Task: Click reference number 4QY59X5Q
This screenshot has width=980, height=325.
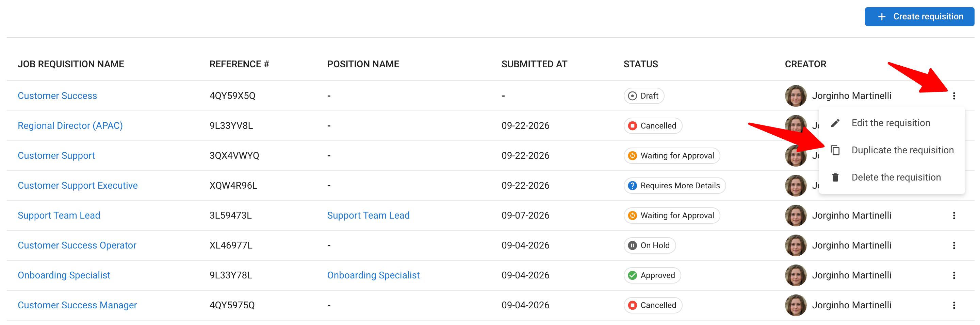Action: [x=232, y=96]
